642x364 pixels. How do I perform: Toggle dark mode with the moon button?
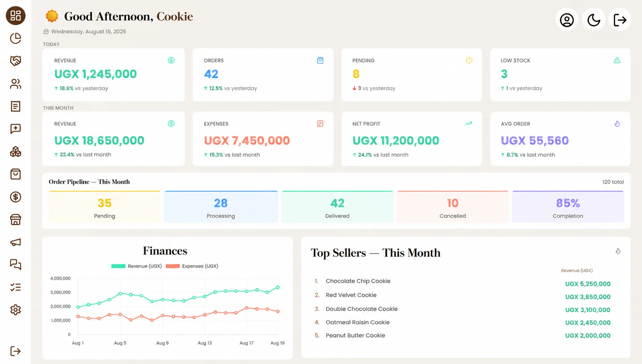[593, 20]
